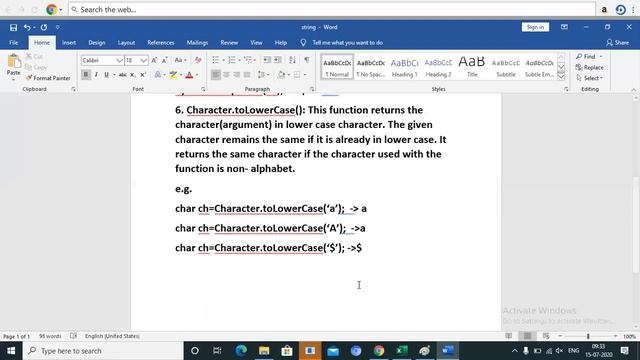
Task: Center-align the paragraph
Action: click(226, 75)
